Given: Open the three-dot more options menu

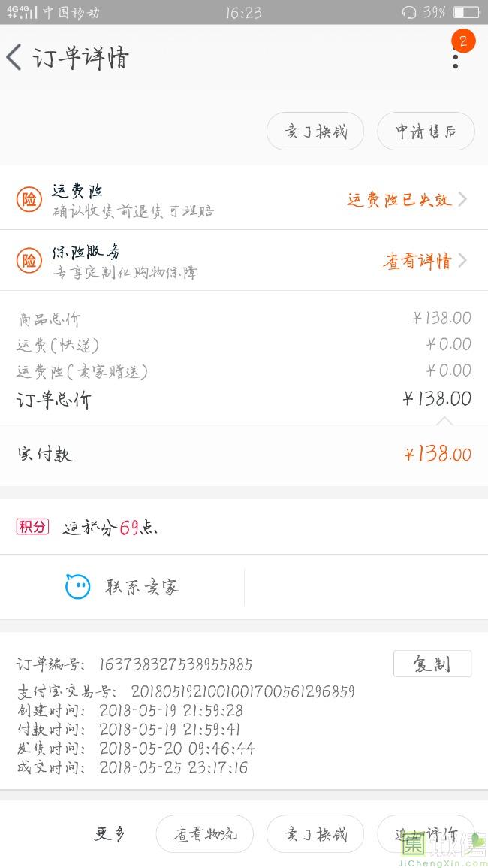Looking at the screenshot, I should coord(455,60).
